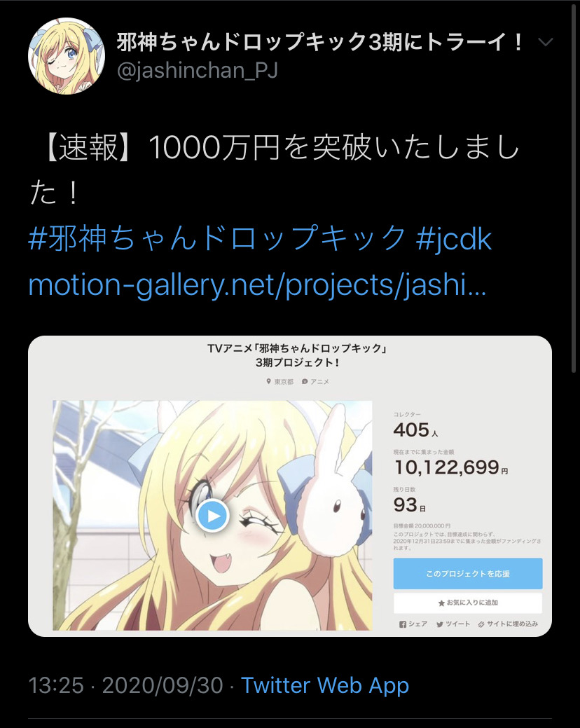The width and height of the screenshot is (580, 728).
Task: Click the お気に入りに追加 favorite button
Action: 468,603
